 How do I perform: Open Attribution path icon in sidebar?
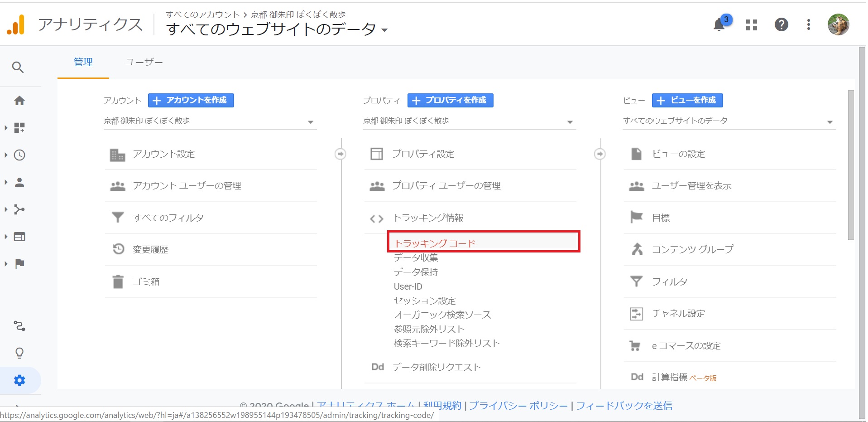tap(19, 326)
